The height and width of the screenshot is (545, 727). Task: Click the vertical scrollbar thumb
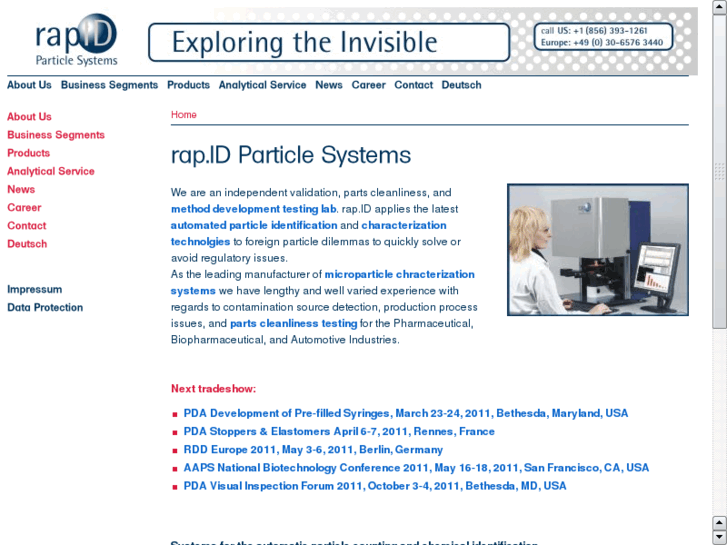[x=719, y=172]
